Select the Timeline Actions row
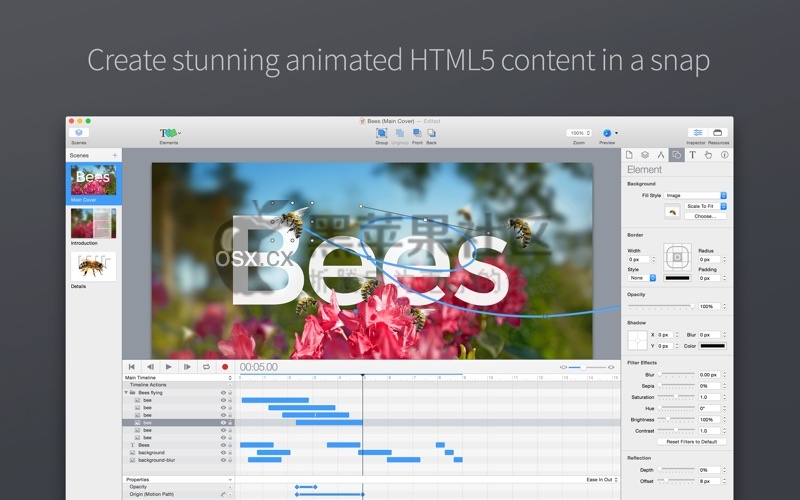 (x=178, y=385)
